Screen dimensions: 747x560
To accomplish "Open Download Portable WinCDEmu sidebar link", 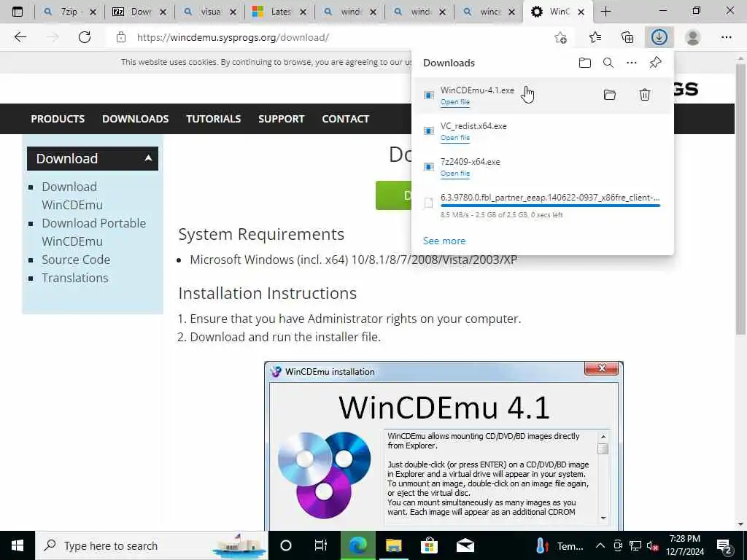I will (x=93, y=233).
